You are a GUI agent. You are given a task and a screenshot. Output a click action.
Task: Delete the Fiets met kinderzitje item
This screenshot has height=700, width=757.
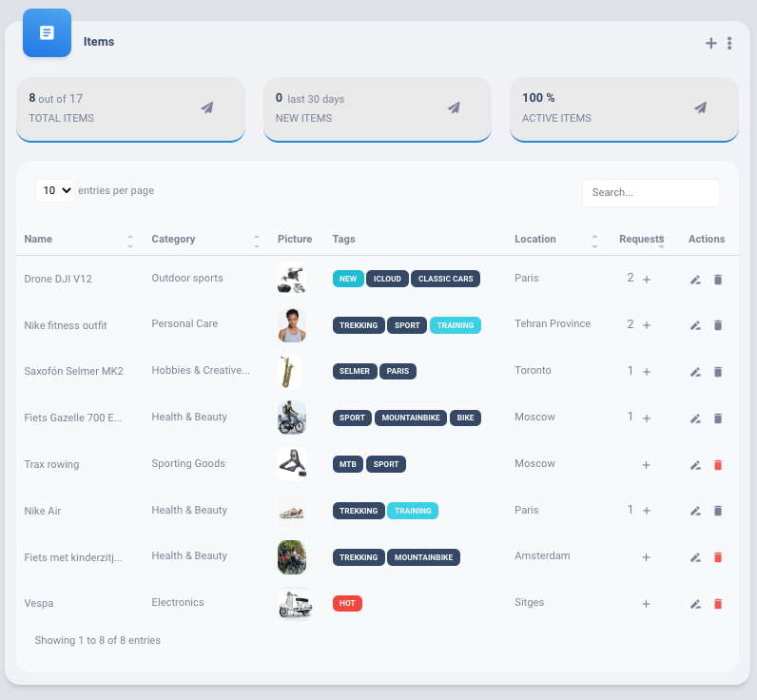(x=718, y=557)
